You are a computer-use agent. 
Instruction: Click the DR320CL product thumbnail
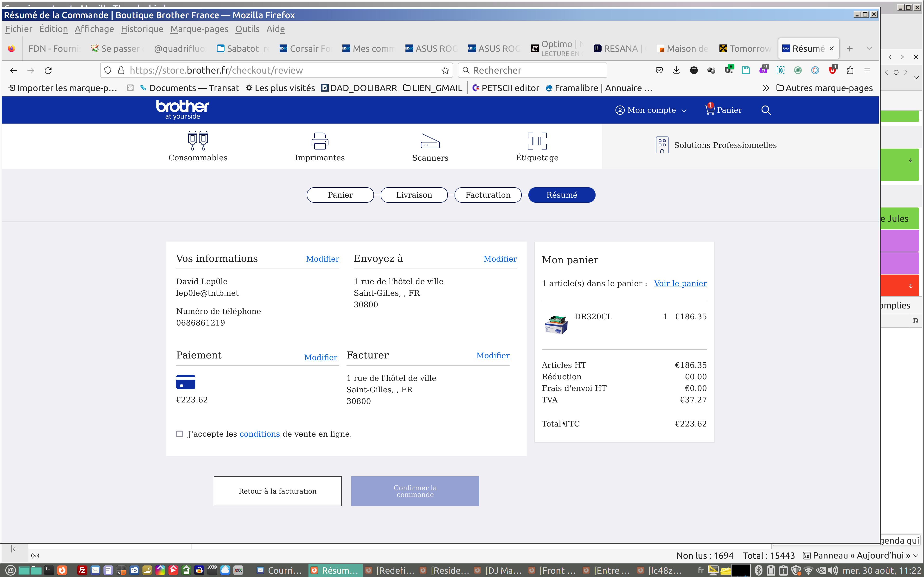coord(556,324)
